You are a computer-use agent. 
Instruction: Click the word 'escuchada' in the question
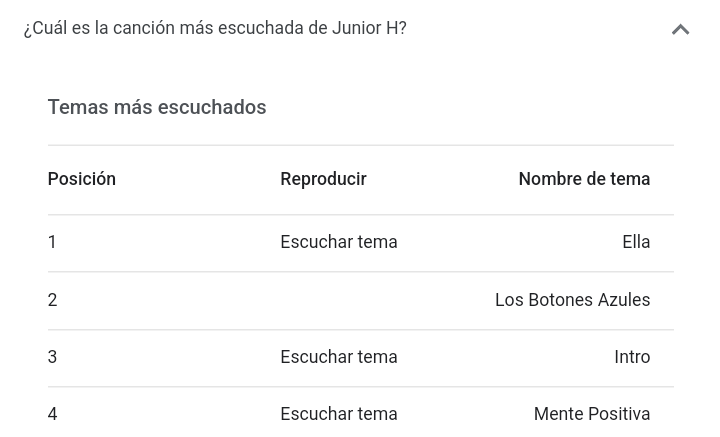tap(261, 28)
